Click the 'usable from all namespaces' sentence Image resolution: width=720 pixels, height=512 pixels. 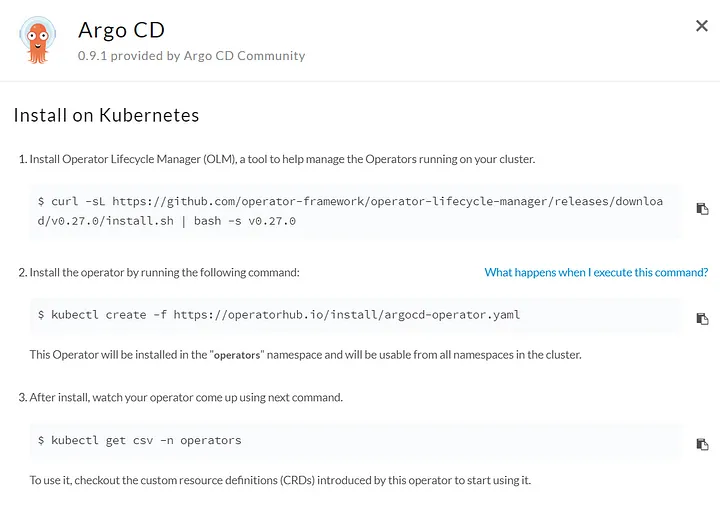305,355
